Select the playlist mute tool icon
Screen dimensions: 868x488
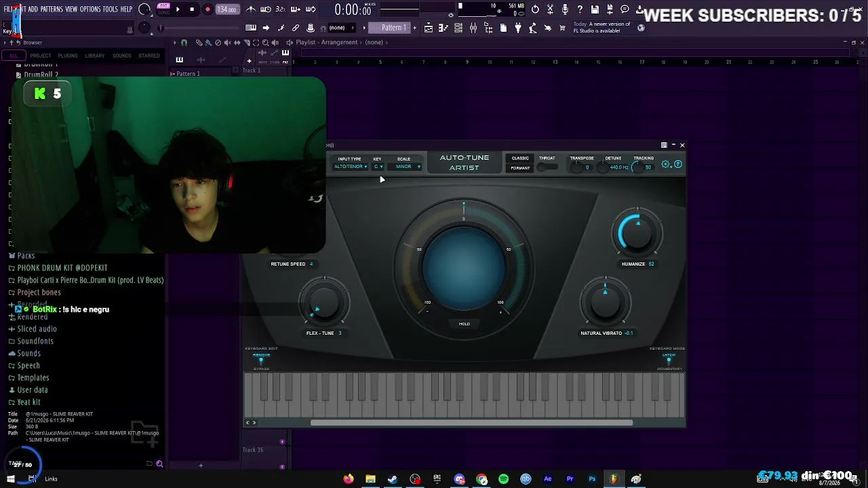click(x=227, y=43)
